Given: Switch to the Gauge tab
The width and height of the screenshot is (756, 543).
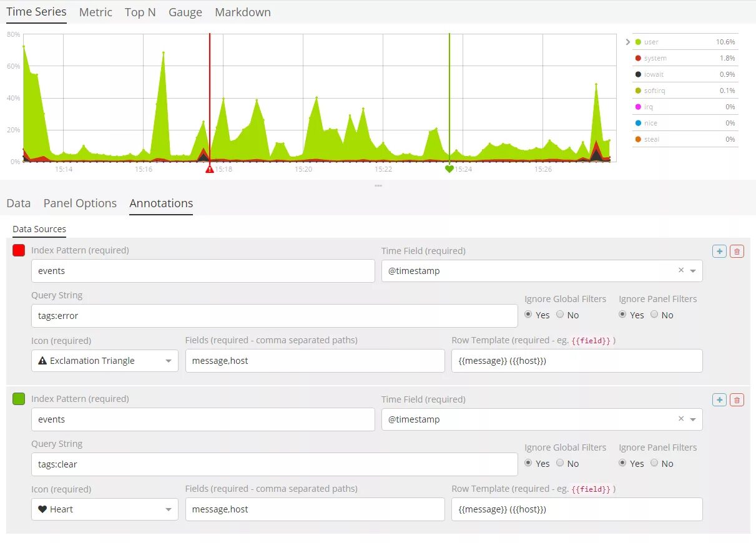Looking at the screenshot, I should pos(185,12).
